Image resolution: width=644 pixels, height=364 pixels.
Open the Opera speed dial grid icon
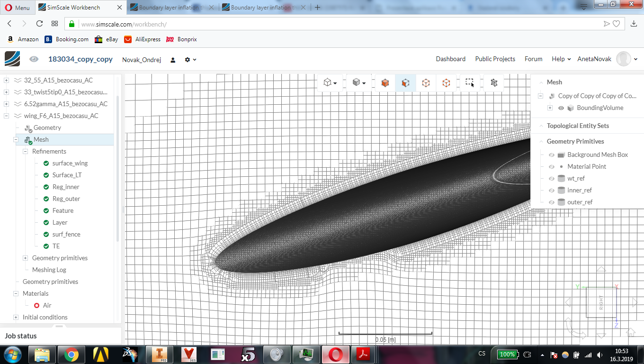pyautogui.click(x=54, y=24)
